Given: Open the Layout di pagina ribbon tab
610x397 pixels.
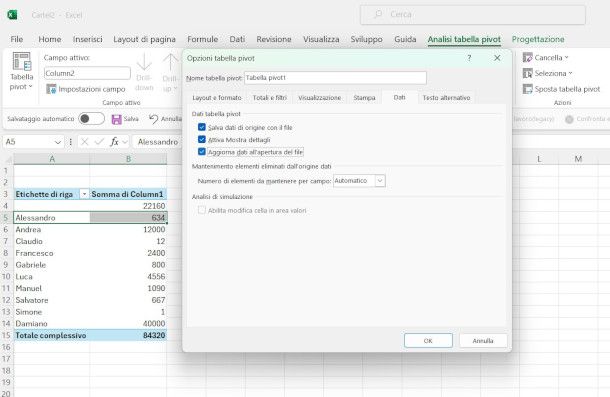Looking at the screenshot, I should 144,39.
